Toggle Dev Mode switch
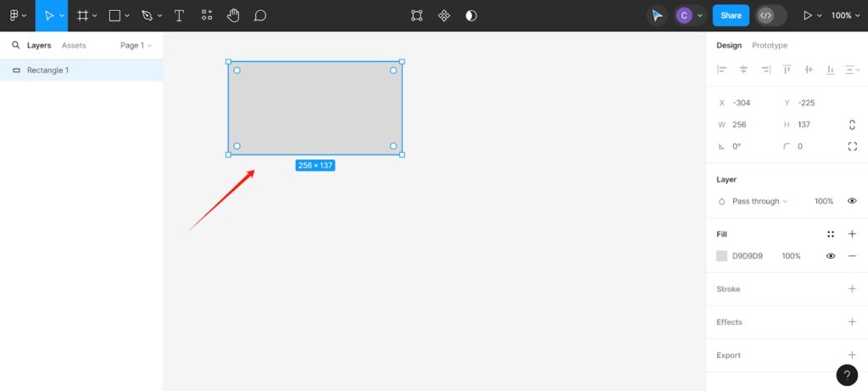The image size is (868, 391). point(771,15)
